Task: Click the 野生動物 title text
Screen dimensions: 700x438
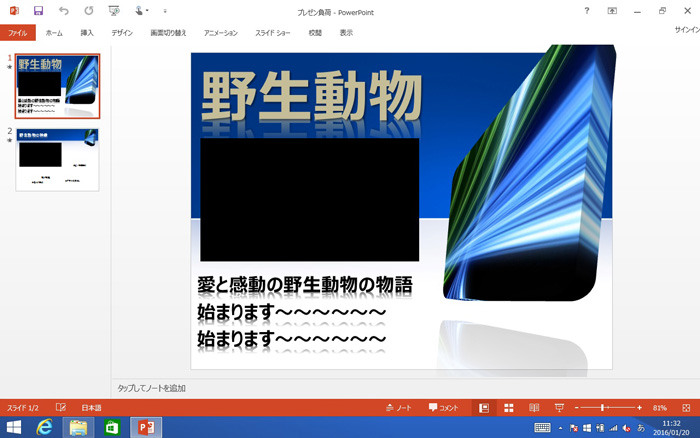Action: click(311, 96)
